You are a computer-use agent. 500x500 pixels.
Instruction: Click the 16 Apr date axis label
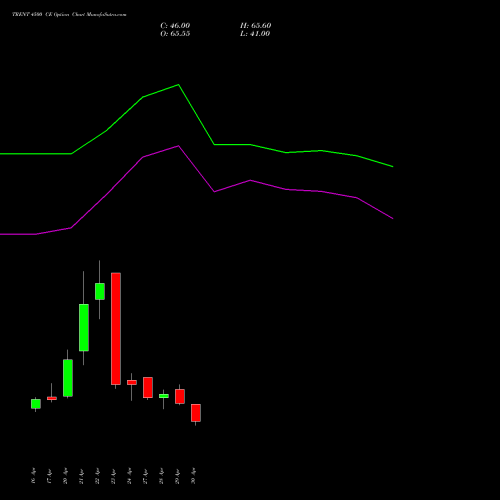coord(33,476)
